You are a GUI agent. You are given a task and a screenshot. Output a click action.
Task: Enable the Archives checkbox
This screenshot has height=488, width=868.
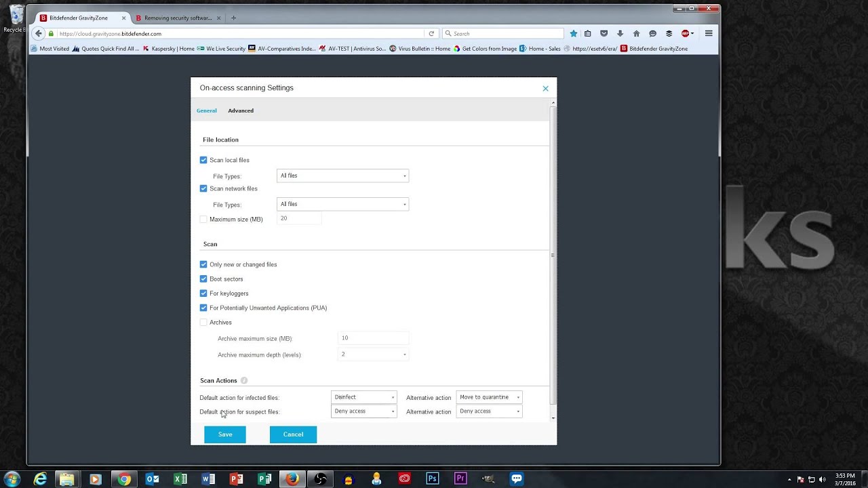(x=203, y=323)
